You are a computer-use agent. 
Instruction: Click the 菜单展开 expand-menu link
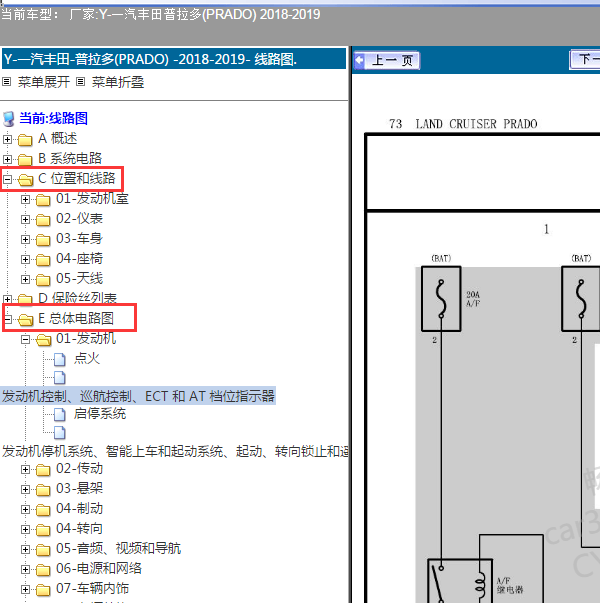click(44, 82)
